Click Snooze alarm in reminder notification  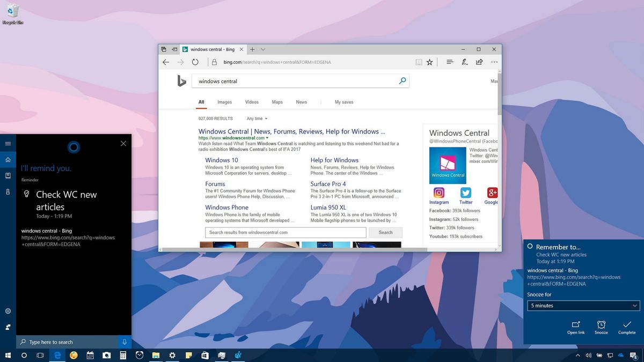[x=602, y=328]
